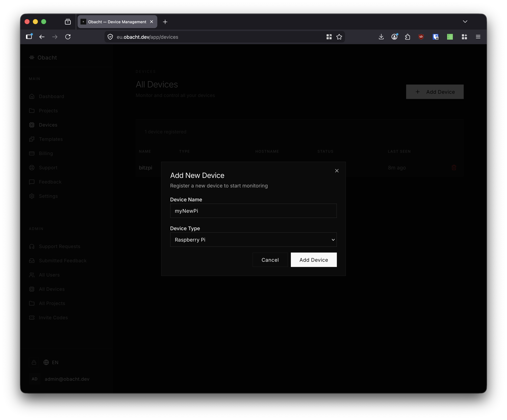Open Settings in the sidebar

(48, 196)
